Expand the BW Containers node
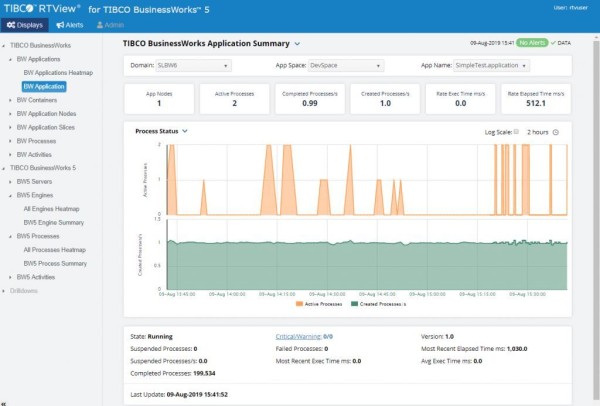Screen dimensions: 600x406 tap(10, 100)
